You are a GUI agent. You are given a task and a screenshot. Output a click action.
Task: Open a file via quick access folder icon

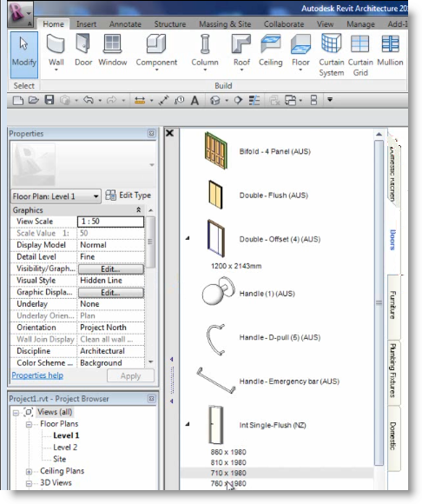tap(33, 100)
